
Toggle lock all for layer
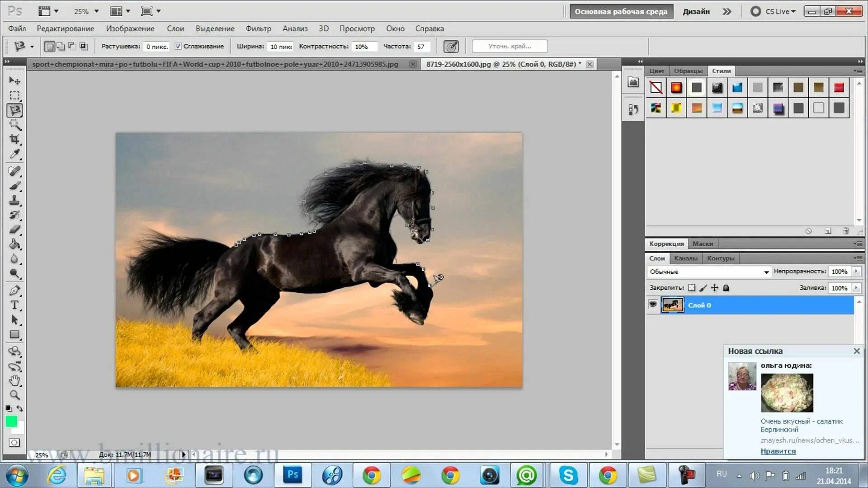pos(726,288)
